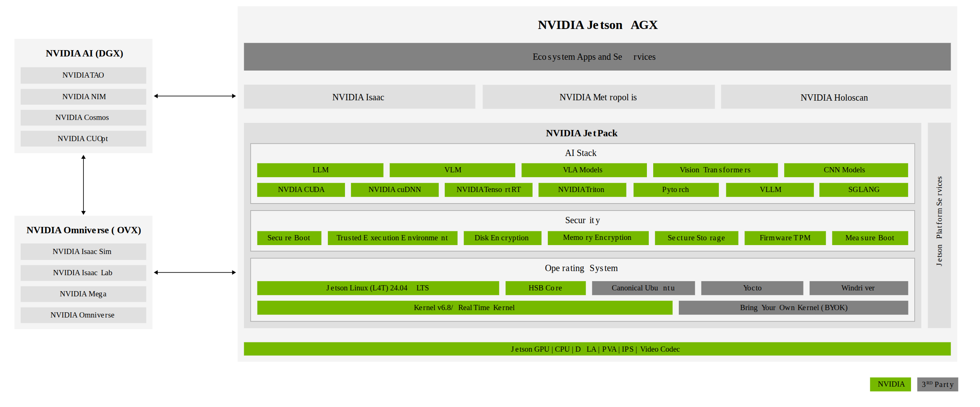The height and width of the screenshot is (407, 980).
Task: Click the HSB Core box
Action: pyautogui.click(x=546, y=288)
